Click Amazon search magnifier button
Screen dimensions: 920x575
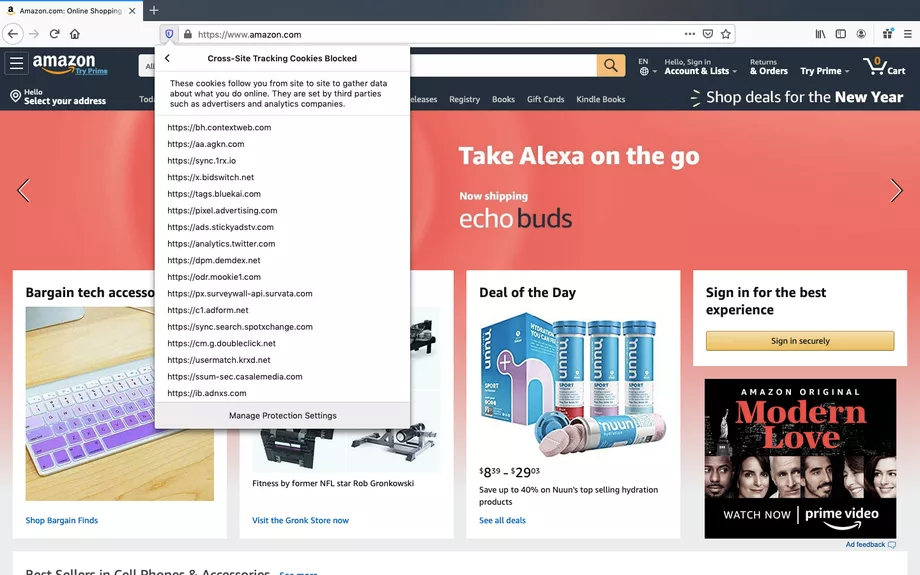[611, 65]
